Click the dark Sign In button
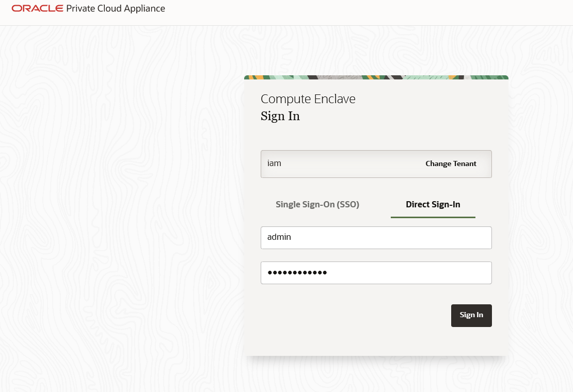The height and width of the screenshot is (392, 573). (471, 315)
